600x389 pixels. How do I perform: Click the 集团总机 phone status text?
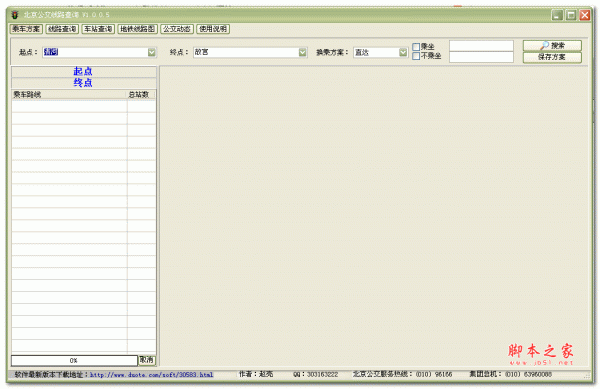pyautogui.click(x=510, y=374)
